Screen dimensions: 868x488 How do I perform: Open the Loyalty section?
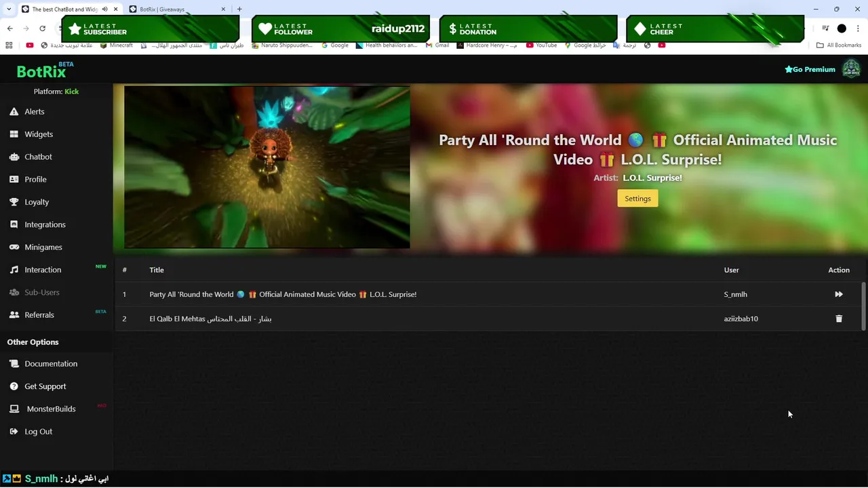37,202
